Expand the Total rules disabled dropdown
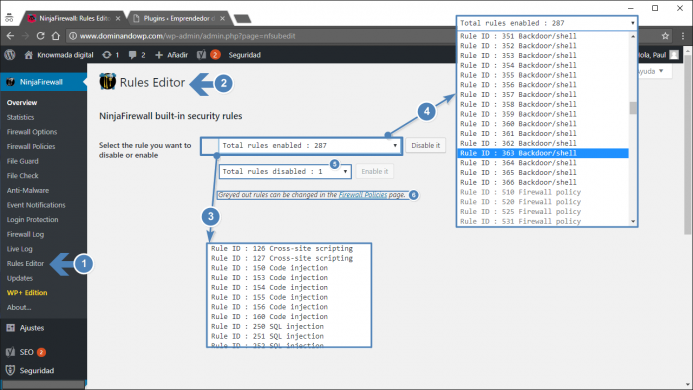This screenshot has width=693, height=390. [x=285, y=172]
